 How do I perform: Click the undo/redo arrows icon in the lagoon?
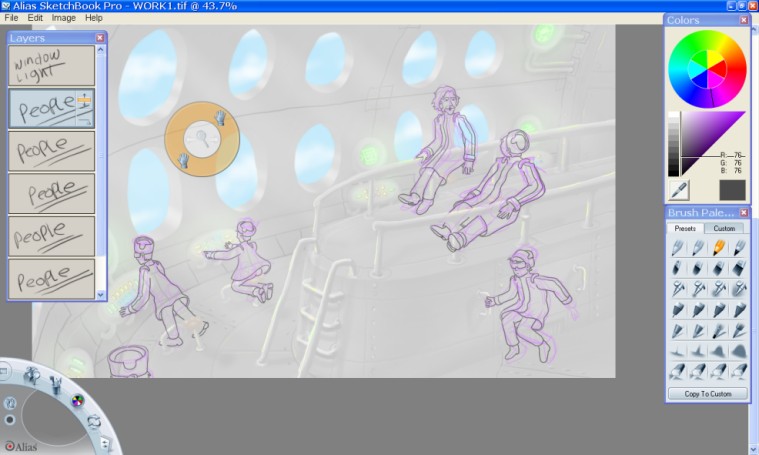tap(94, 421)
